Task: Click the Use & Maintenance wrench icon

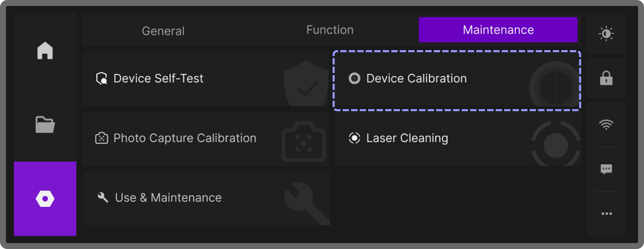Action: [x=103, y=197]
